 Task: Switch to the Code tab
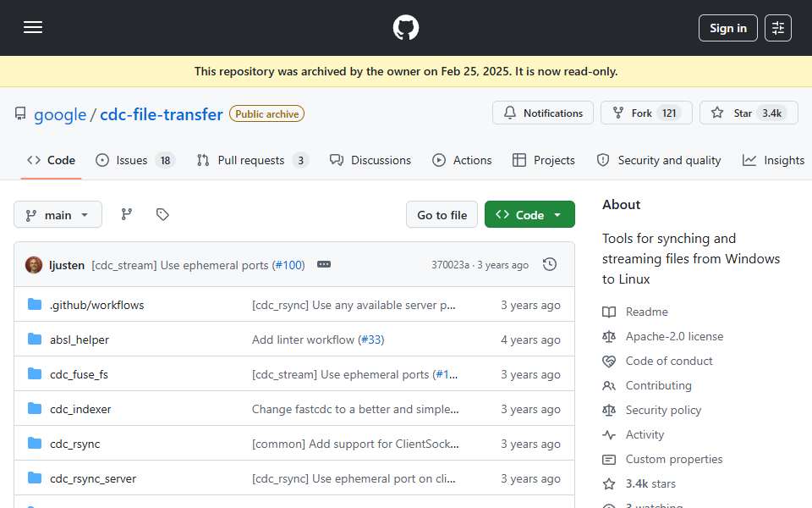pos(51,160)
